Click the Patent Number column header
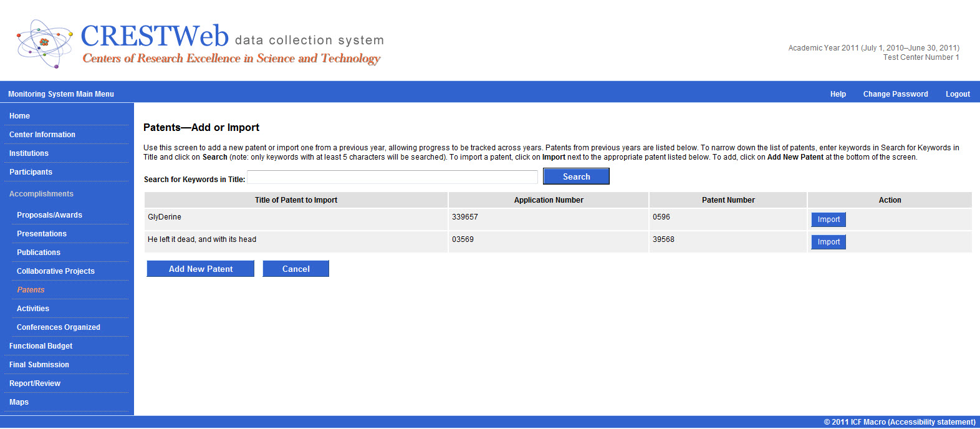 (728, 200)
